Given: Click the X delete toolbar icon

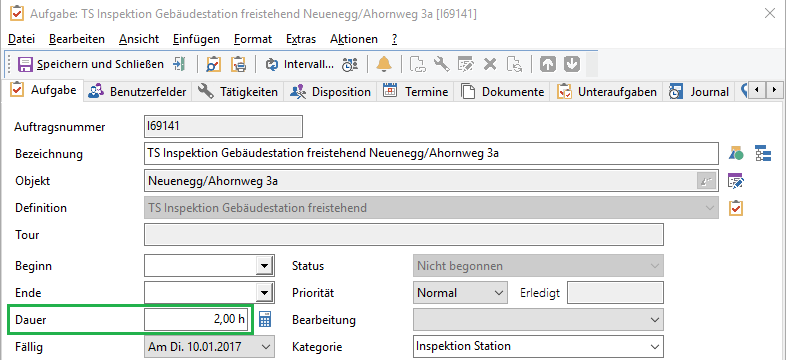Looking at the screenshot, I should click(490, 64).
